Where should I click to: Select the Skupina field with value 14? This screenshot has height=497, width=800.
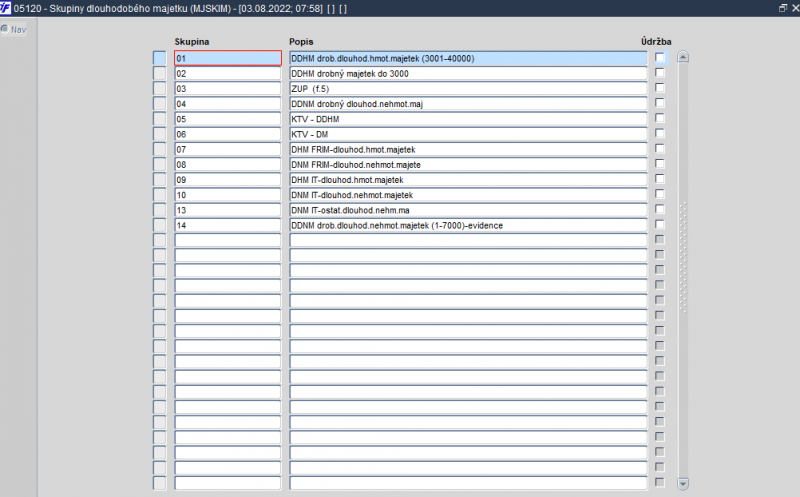(228, 225)
